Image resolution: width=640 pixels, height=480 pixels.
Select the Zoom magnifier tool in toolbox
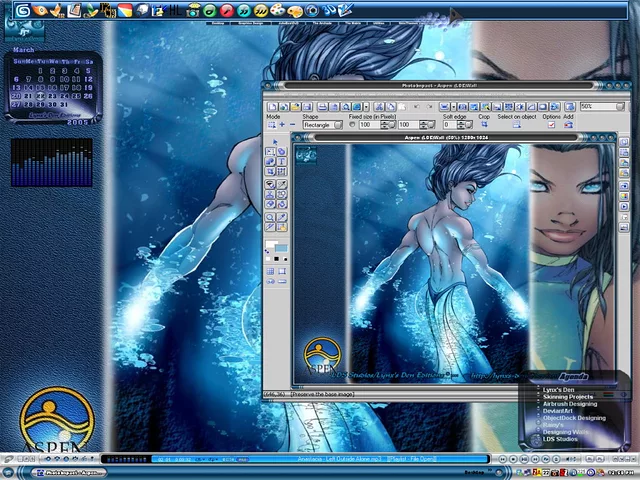point(270,217)
